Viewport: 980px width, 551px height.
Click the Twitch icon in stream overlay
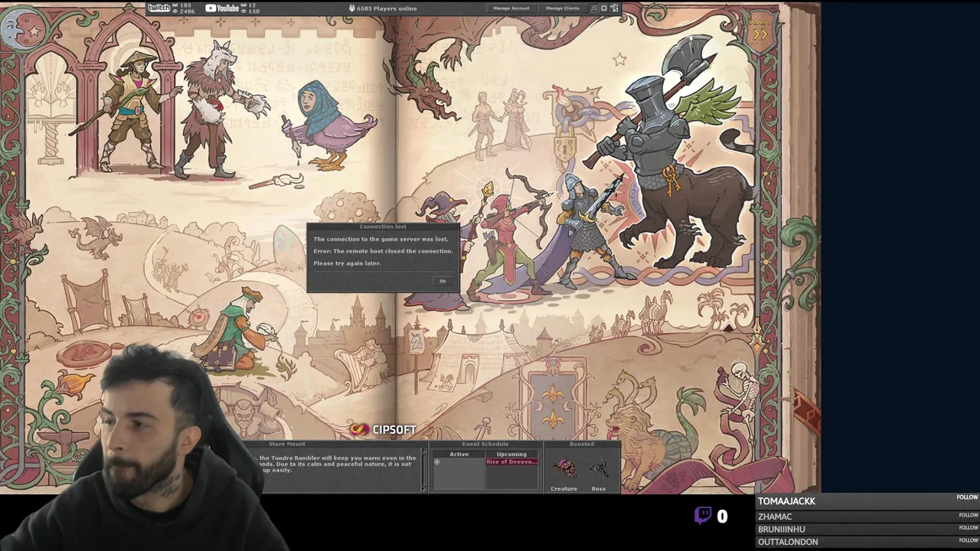tap(703, 516)
